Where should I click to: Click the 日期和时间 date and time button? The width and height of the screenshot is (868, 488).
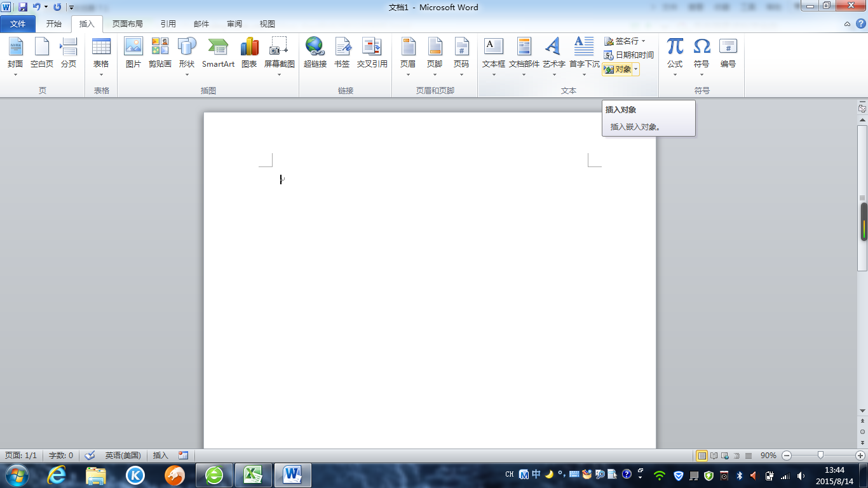pos(628,55)
